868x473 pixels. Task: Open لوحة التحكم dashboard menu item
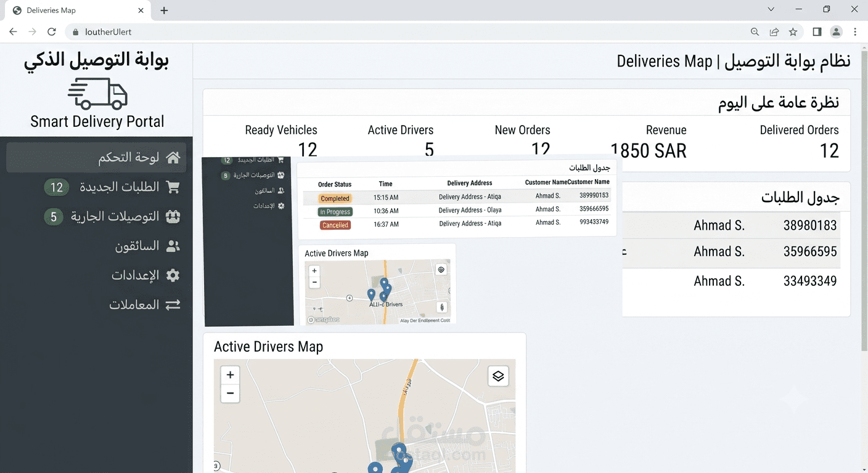pyautogui.click(x=96, y=158)
